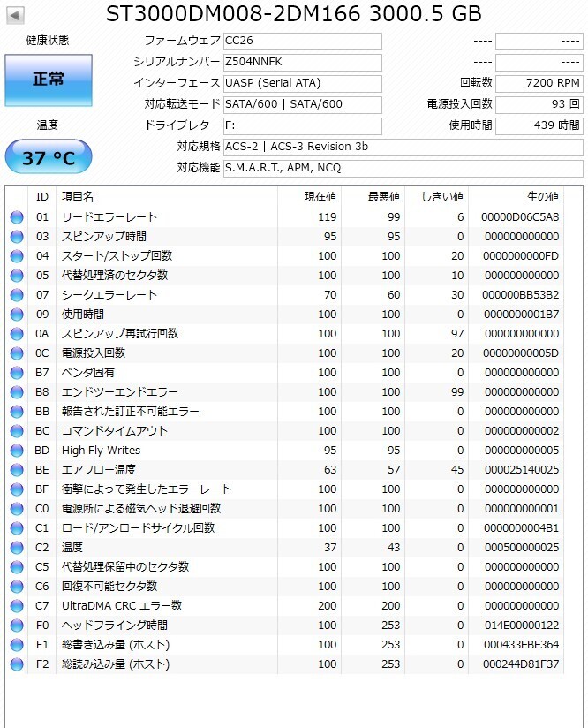Click the しきい値 column header

[x=436, y=197]
